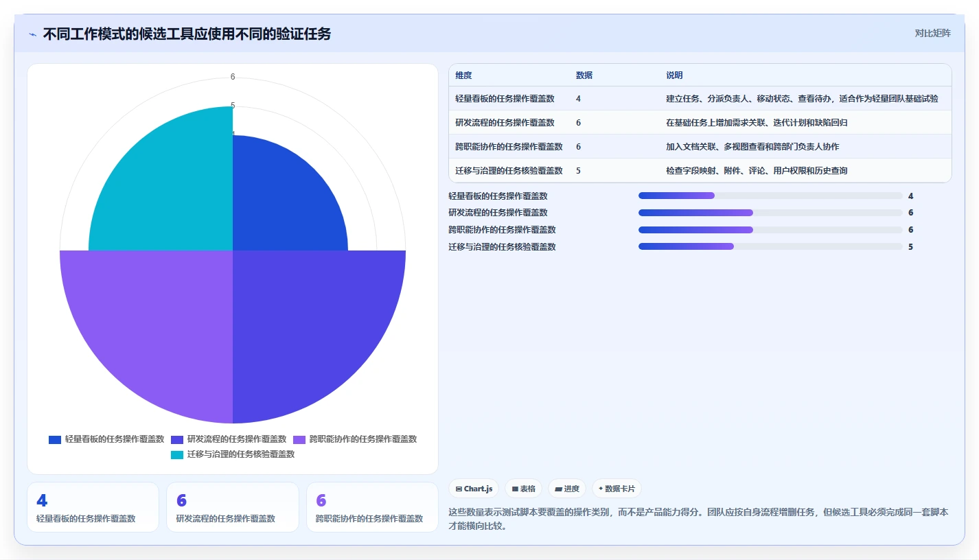Select the Chart.js chip
Viewport: 979px width, 560px height.
coord(474,489)
